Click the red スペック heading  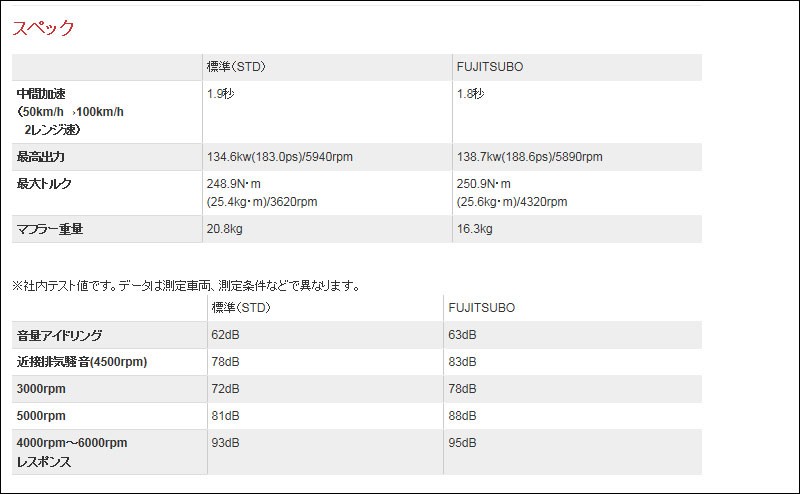tap(43, 28)
